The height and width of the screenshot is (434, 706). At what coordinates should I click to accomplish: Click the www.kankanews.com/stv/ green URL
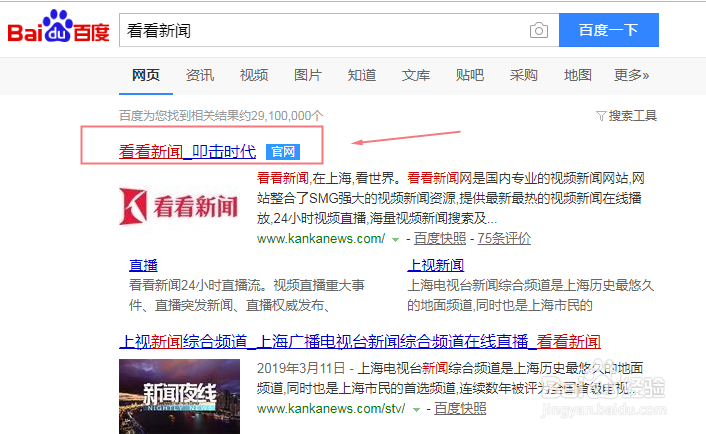(331, 409)
